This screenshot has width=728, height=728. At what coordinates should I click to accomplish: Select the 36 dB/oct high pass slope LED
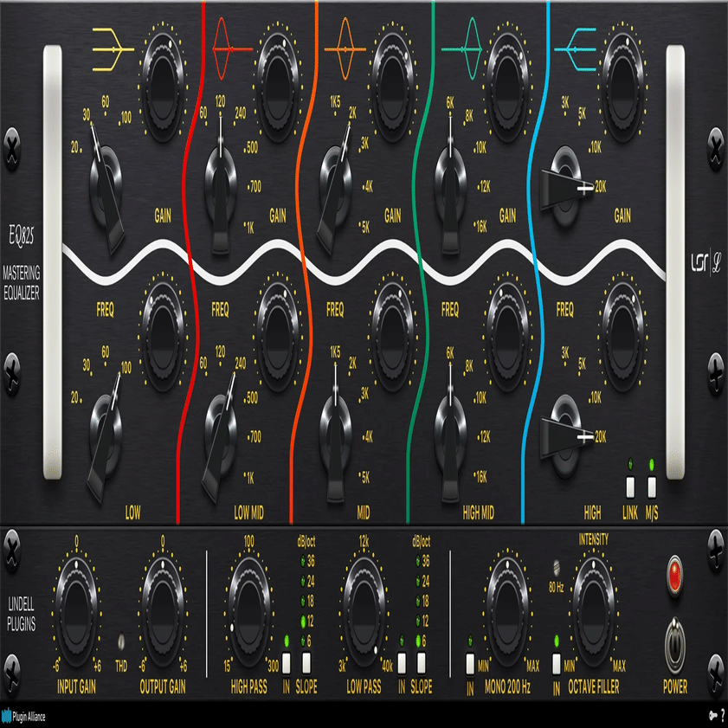tap(303, 561)
